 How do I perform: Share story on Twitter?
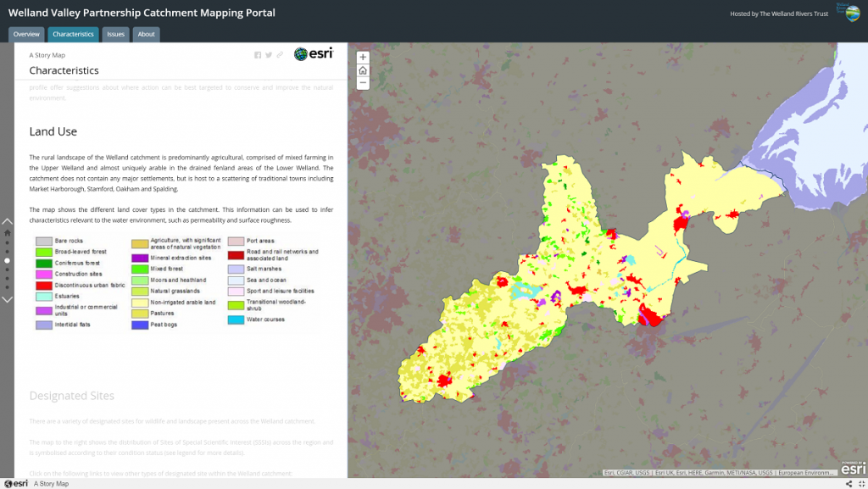(269, 55)
